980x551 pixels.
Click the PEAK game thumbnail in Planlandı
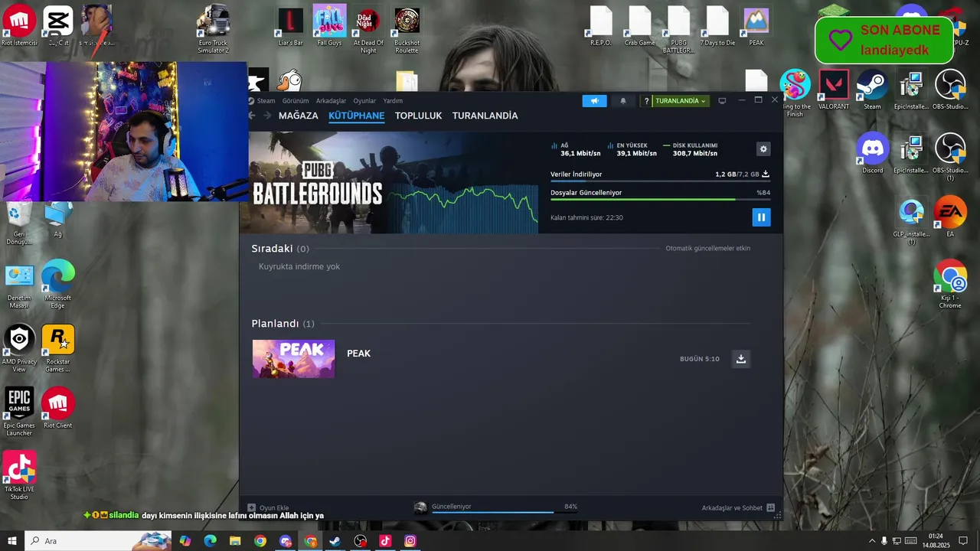[x=294, y=359]
